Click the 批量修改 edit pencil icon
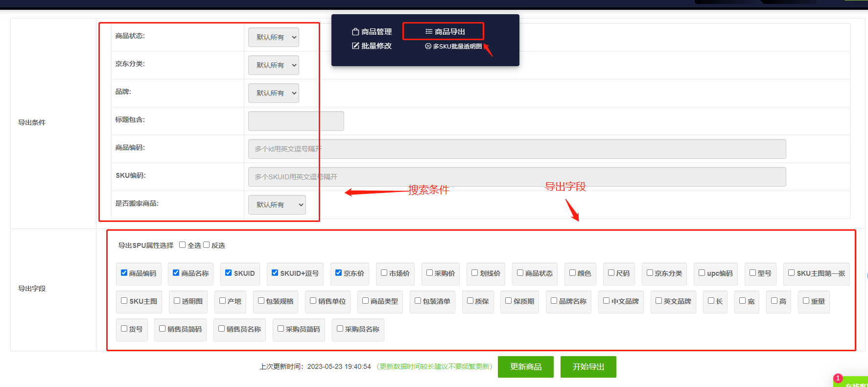 pyautogui.click(x=355, y=46)
